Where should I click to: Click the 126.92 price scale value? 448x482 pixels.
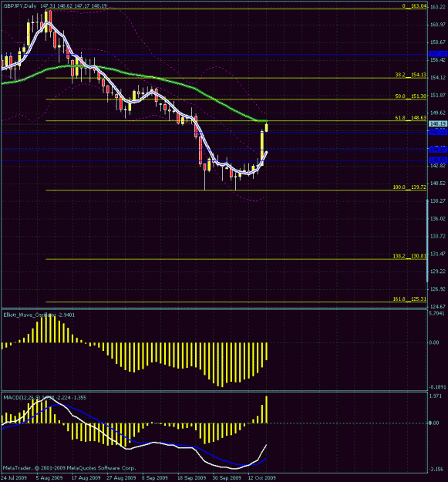point(438,289)
